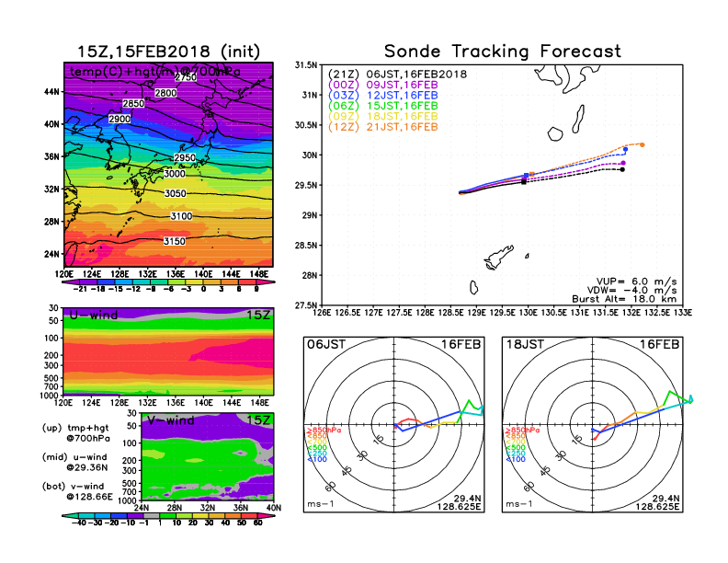Click the "15Z" label in the V-wind panel
The image size is (728, 563).
pos(258,420)
